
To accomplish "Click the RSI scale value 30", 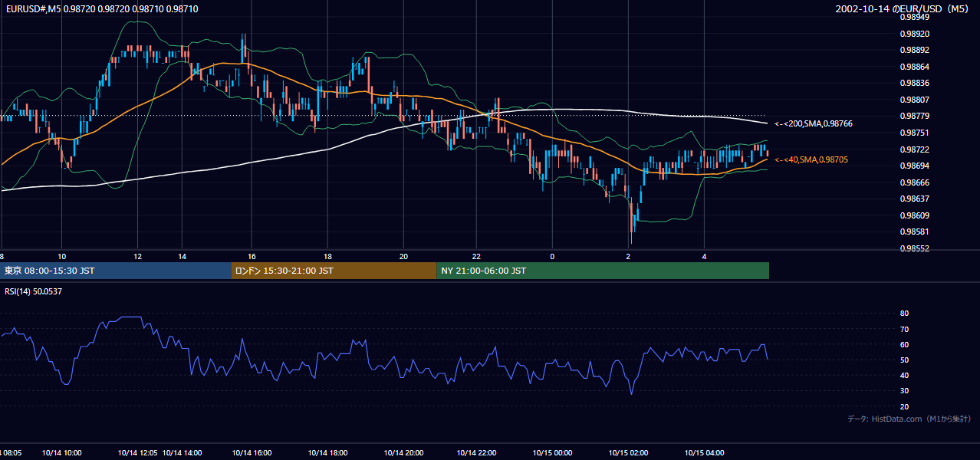I will point(904,391).
